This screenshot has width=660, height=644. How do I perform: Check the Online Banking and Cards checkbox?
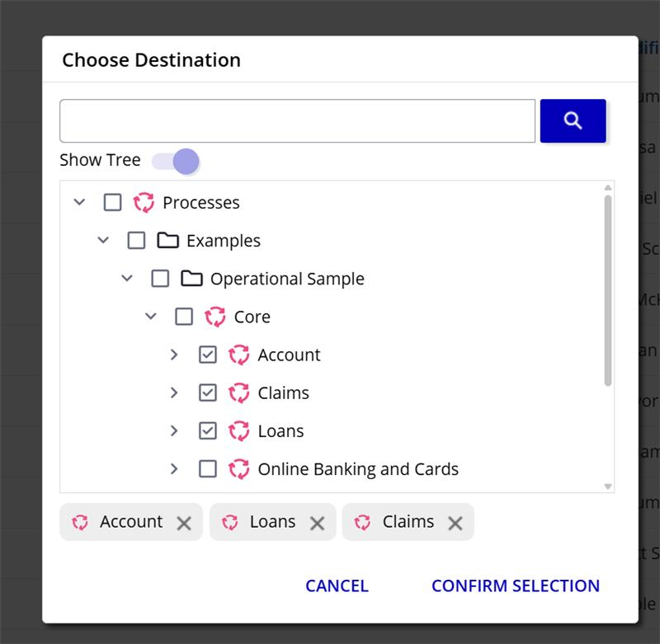coord(208,469)
